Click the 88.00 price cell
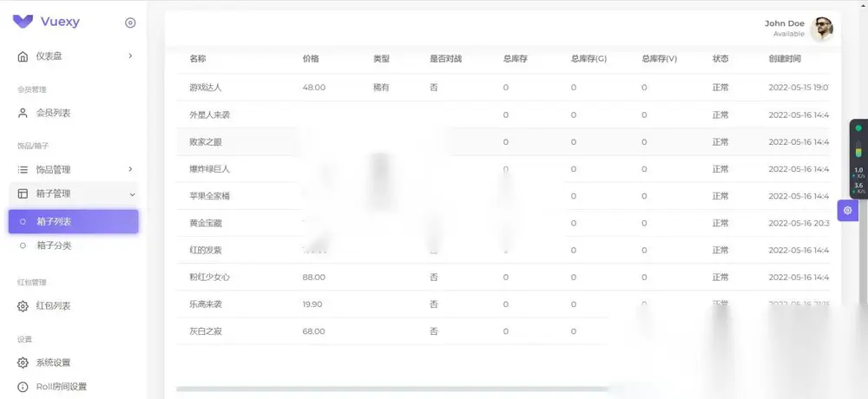Screen dimensions: 868x399 click(x=314, y=278)
